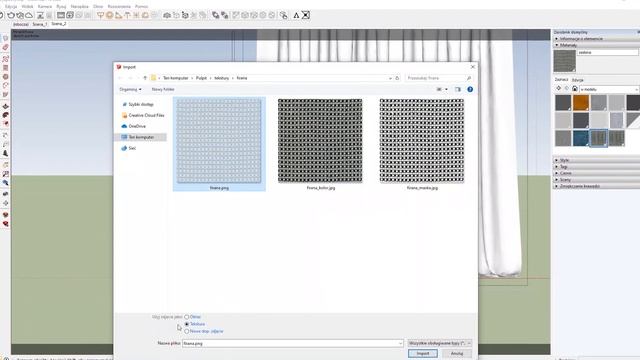The height and width of the screenshot is (360, 640).
Task: Open the Edycja menu
Action: [11, 7]
